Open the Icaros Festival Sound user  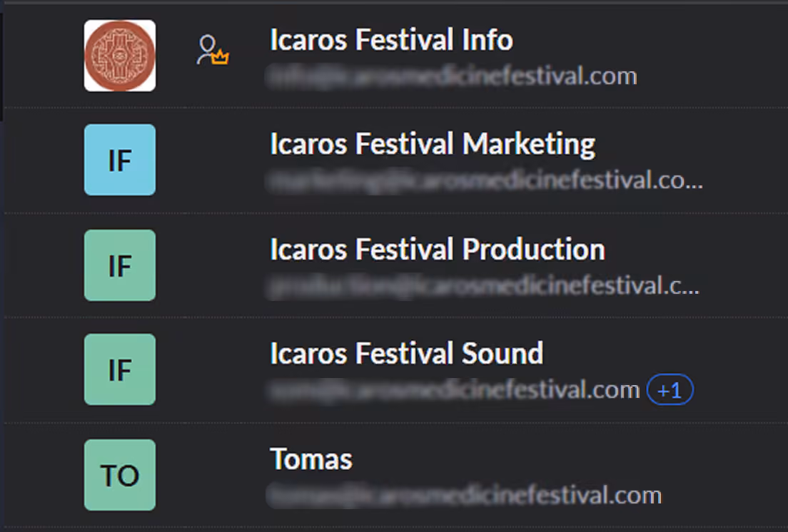407,353
